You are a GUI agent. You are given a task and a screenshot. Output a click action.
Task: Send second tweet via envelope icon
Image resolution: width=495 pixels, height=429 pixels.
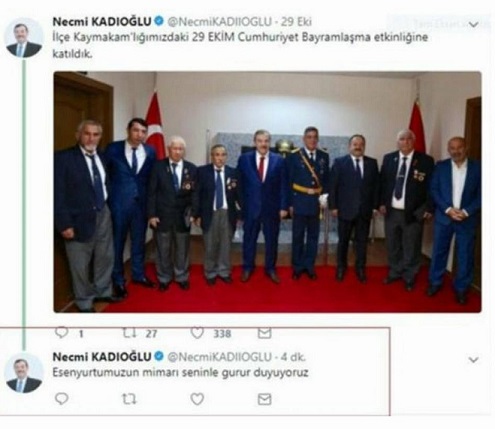(x=264, y=399)
